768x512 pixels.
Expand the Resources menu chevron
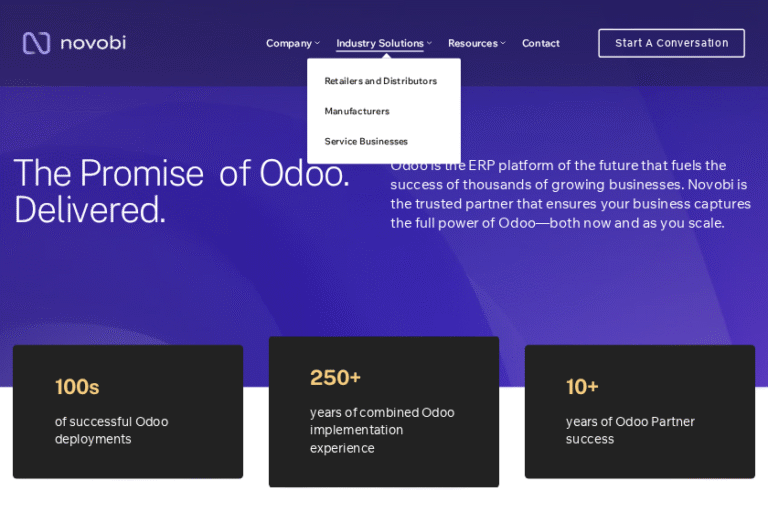pos(503,43)
